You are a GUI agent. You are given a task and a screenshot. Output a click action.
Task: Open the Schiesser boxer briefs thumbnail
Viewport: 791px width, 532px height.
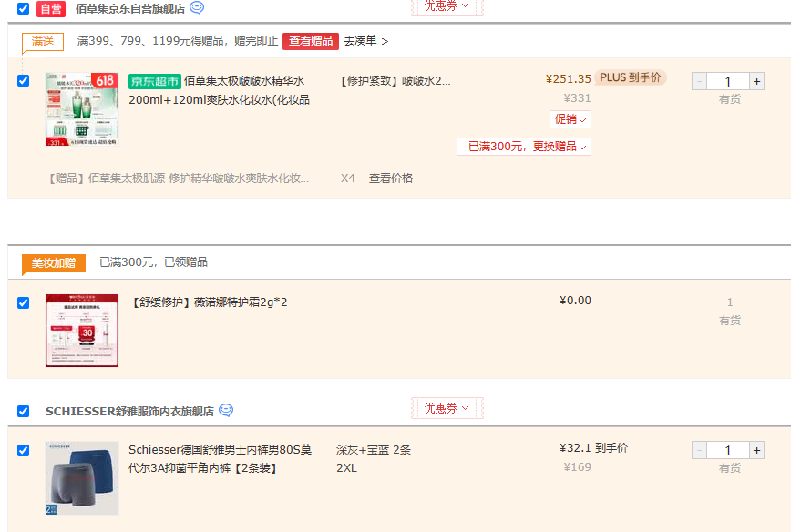click(x=82, y=478)
